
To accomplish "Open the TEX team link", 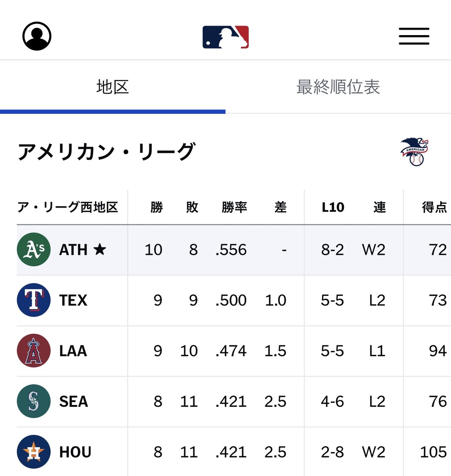I will pos(73,300).
